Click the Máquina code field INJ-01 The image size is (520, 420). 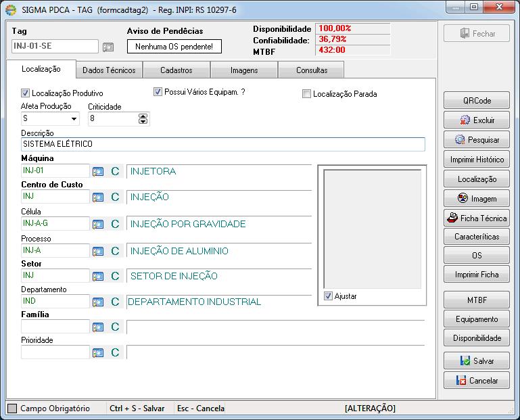click(55, 170)
